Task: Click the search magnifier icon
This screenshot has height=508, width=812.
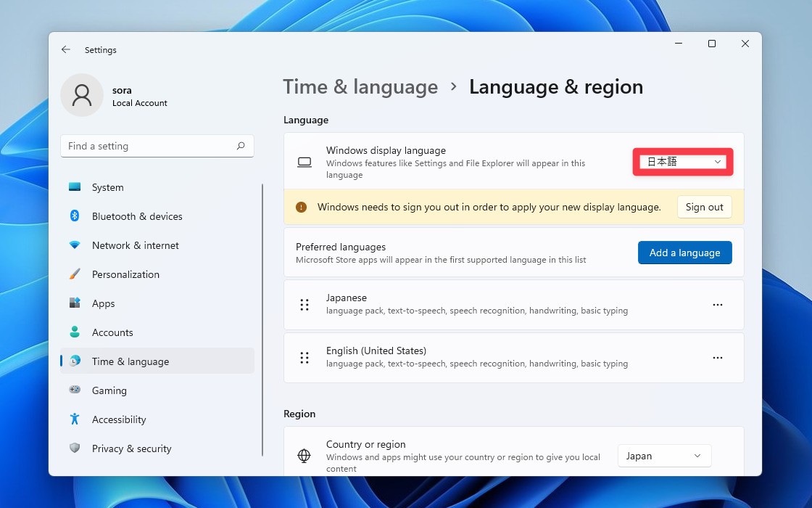Action: coord(241,146)
